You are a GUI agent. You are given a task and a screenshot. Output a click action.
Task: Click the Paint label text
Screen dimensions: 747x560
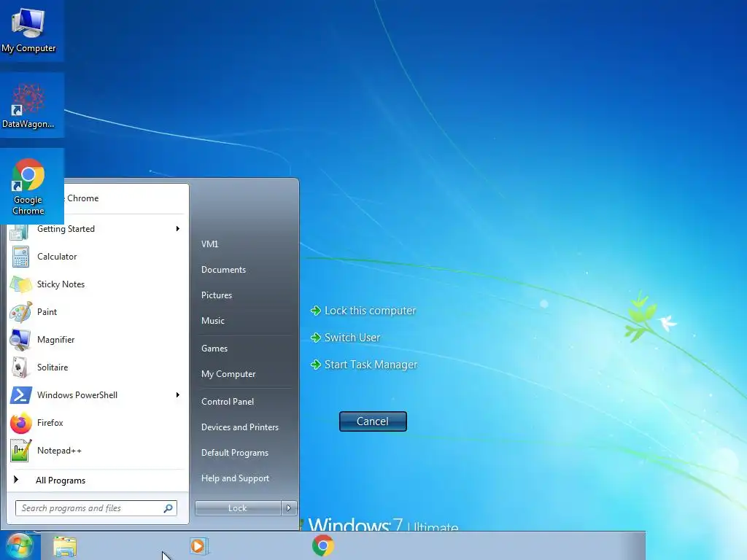(x=47, y=312)
